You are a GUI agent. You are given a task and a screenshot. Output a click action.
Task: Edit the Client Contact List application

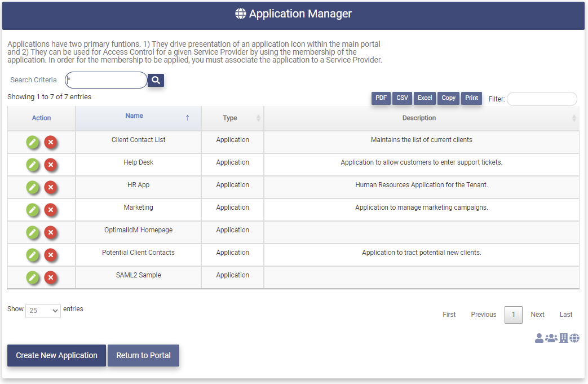tap(33, 142)
